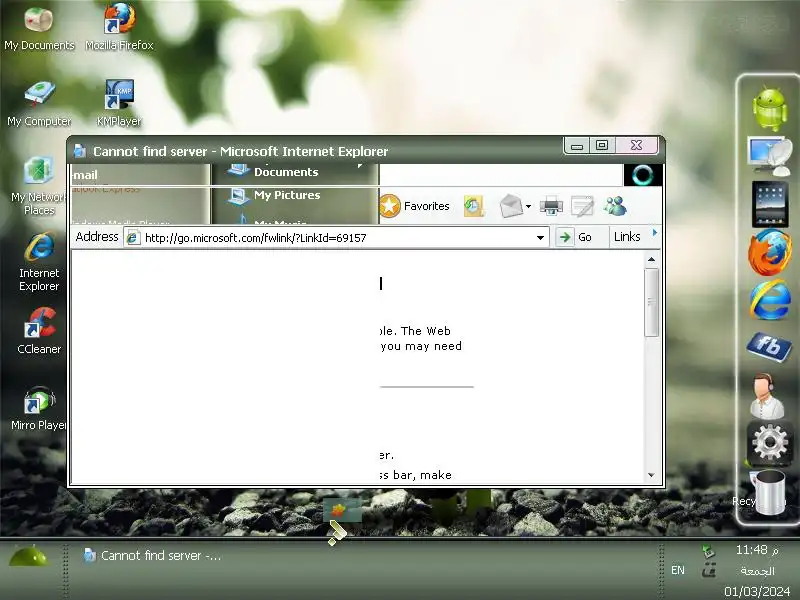The height and width of the screenshot is (600, 800).
Task: Click the green system tray icon
Action: tap(708, 551)
